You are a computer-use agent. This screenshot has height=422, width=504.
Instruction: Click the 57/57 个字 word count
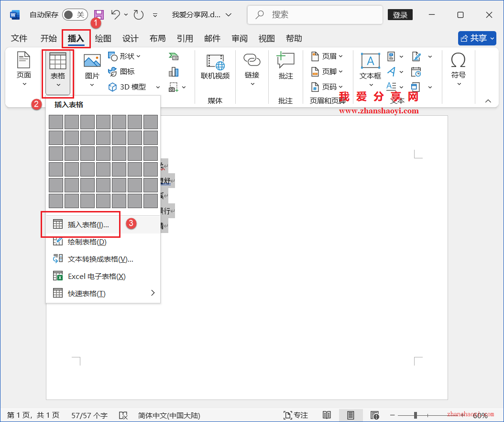(89, 415)
